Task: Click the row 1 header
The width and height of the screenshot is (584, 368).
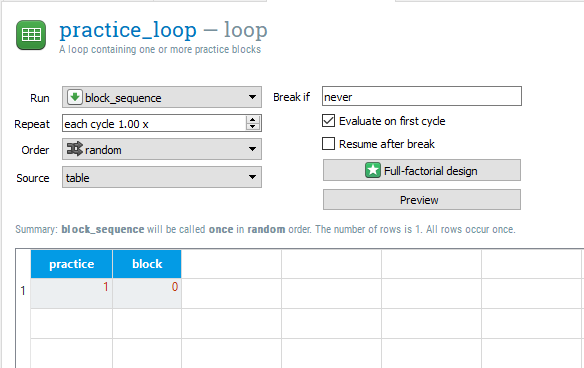Action: pos(23,291)
